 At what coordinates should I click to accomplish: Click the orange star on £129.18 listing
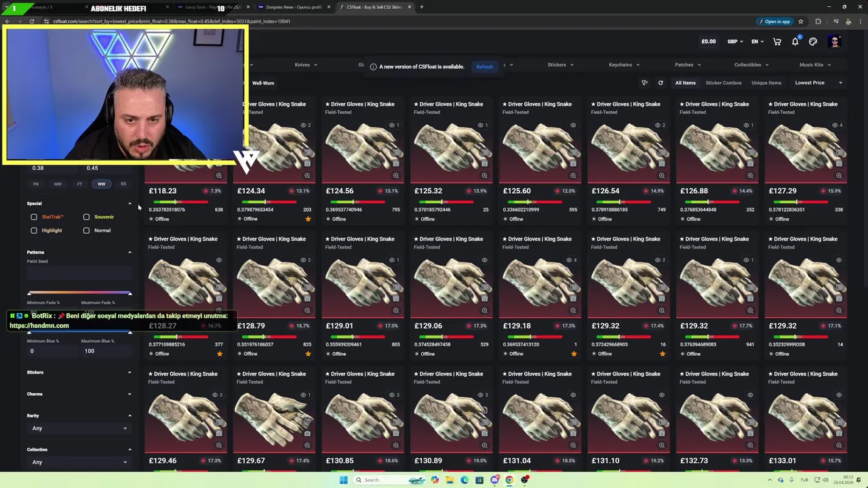(x=574, y=354)
